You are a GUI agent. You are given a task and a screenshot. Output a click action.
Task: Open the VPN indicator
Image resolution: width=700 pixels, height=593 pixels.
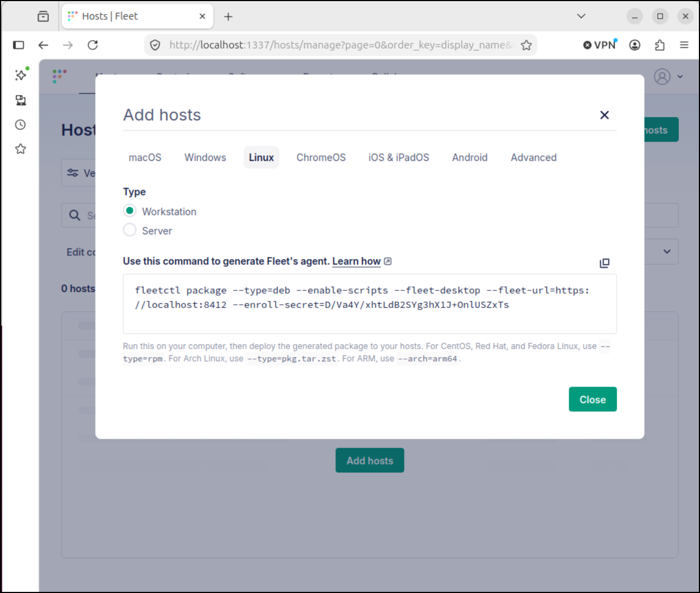coord(600,45)
